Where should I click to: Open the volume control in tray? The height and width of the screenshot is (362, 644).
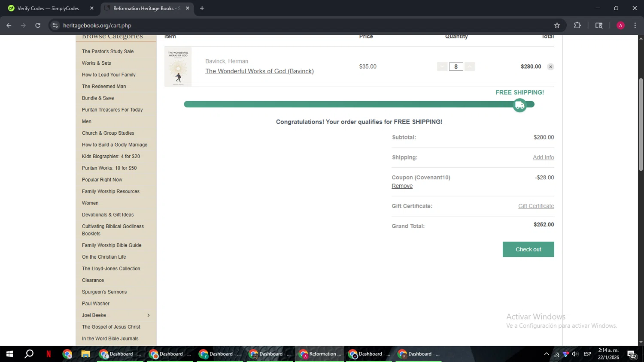point(575,354)
